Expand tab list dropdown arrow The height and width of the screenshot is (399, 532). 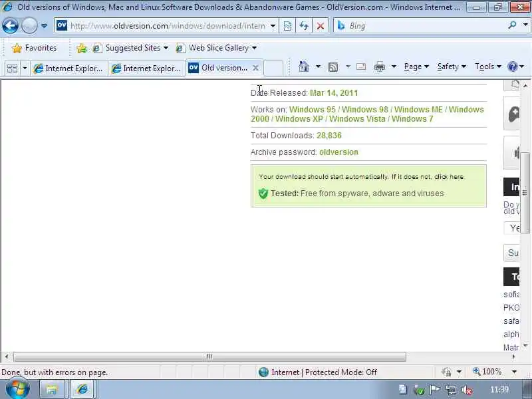click(x=25, y=68)
